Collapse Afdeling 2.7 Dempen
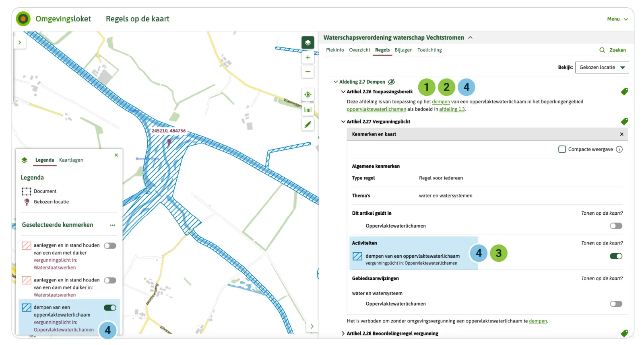This screenshot has height=345, width=644. (x=336, y=82)
